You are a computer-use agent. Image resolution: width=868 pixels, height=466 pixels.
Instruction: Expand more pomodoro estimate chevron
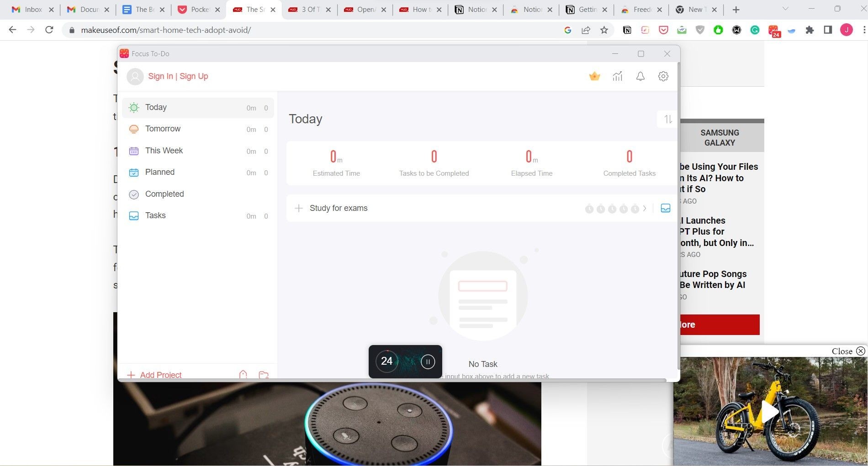point(645,209)
